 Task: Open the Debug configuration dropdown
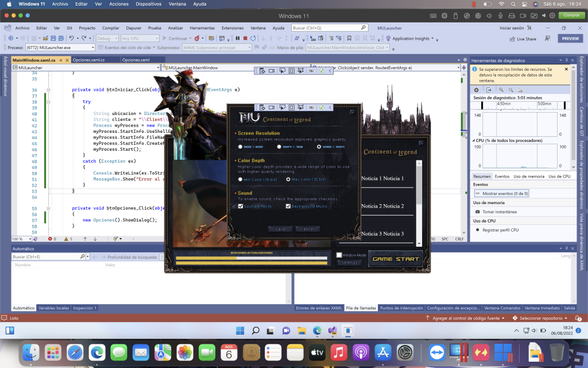click(107, 39)
